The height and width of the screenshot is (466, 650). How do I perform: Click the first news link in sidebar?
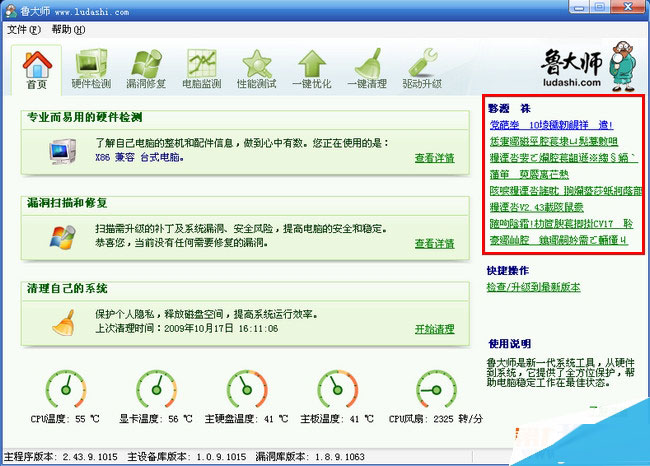click(x=551, y=125)
